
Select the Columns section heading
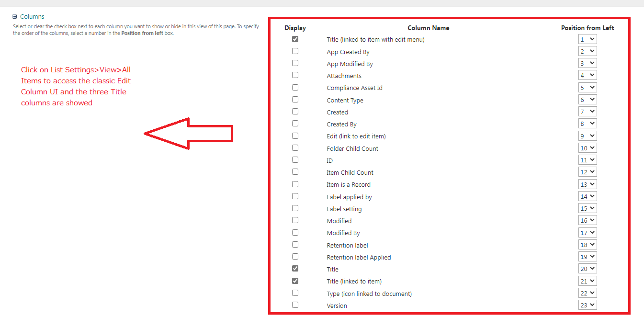click(32, 17)
